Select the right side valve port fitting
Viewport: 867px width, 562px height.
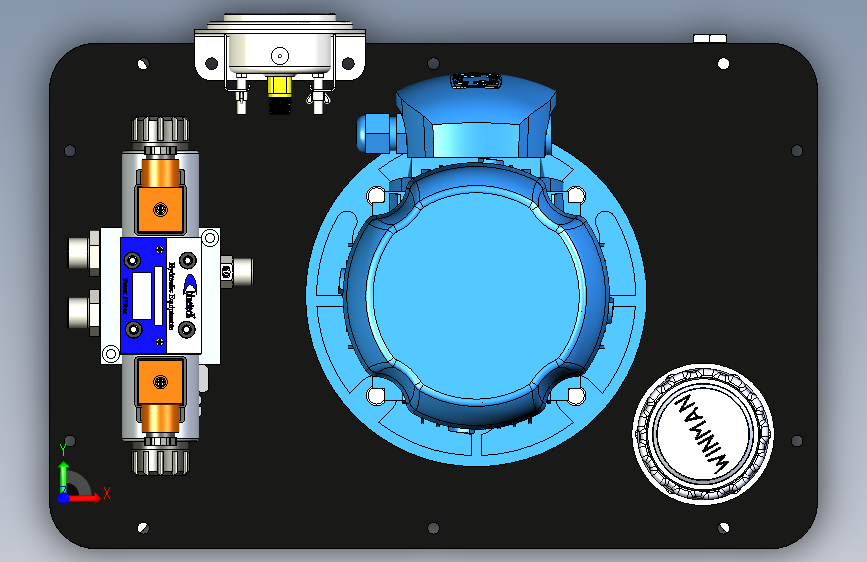pos(237,272)
